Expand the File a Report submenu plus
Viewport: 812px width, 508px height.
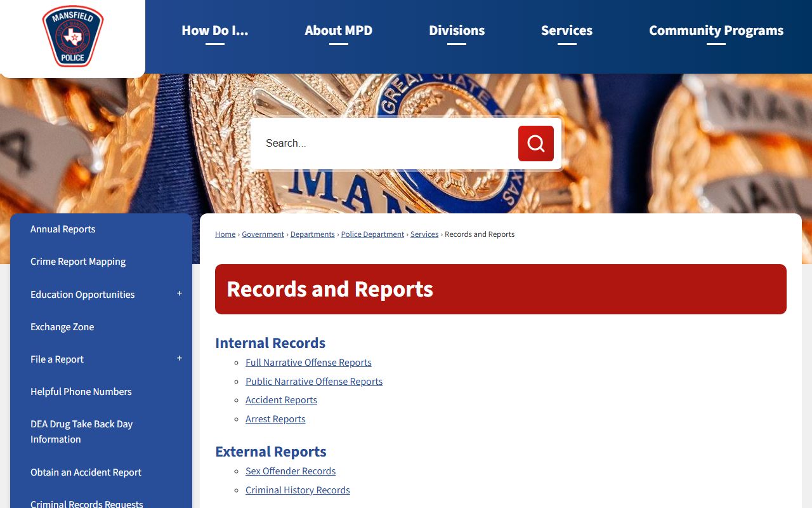[x=180, y=358]
